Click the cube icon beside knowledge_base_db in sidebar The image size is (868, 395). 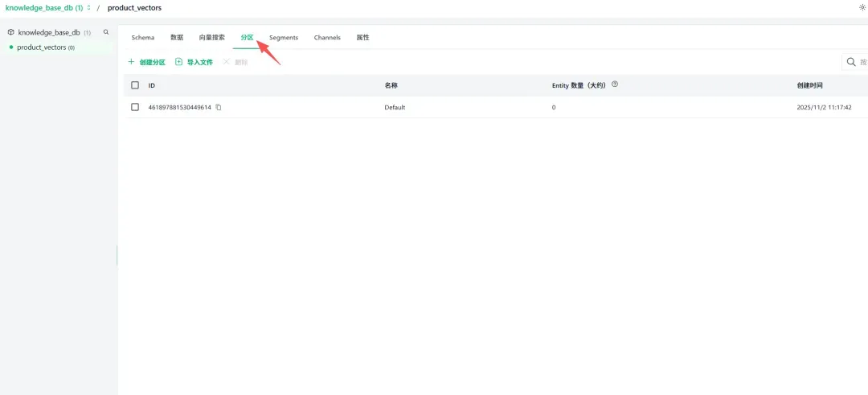point(11,33)
